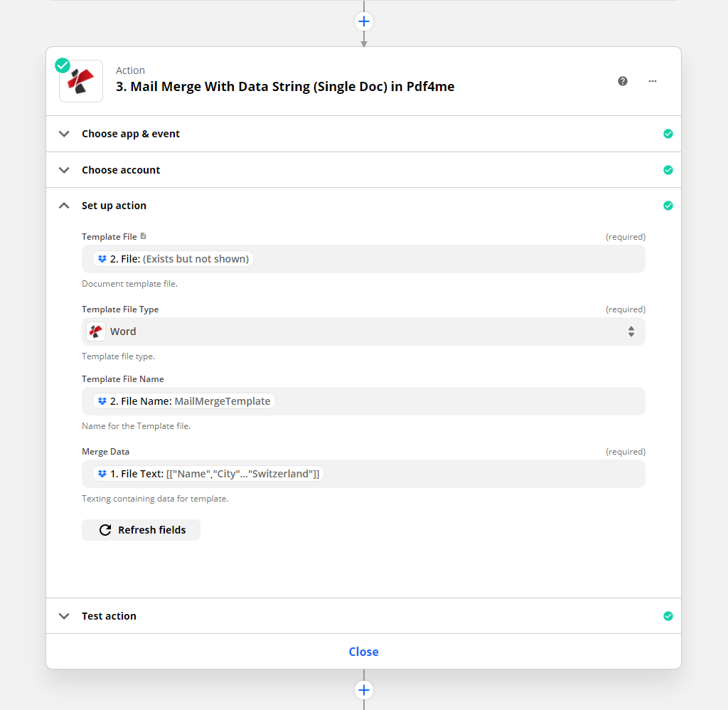Select the Word template type field
The width and height of the screenshot is (728, 710).
click(x=363, y=332)
